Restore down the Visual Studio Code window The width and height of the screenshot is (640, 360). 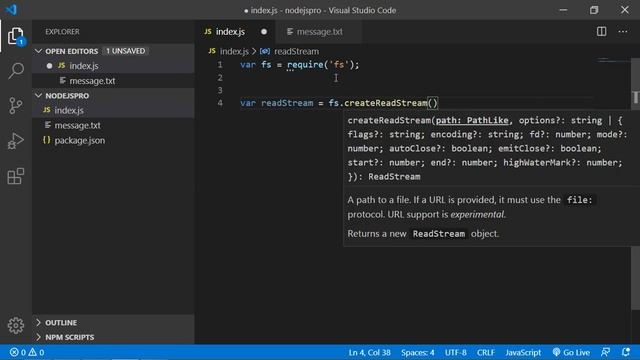point(594,10)
